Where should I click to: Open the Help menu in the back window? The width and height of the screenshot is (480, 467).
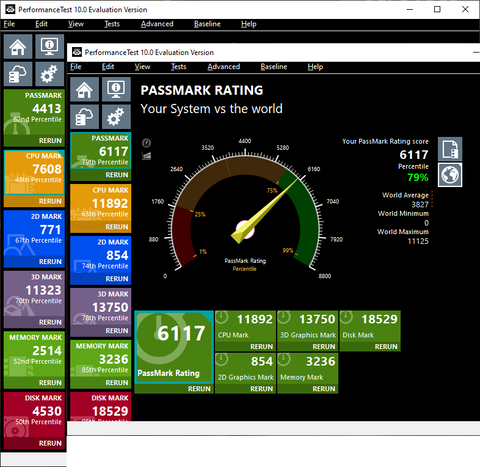(249, 24)
